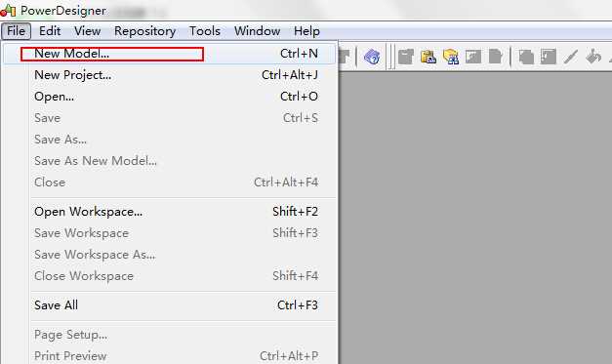Image resolution: width=612 pixels, height=364 pixels.
Task: Open the Repository menu
Action: pyautogui.click(x=144, y=31)
